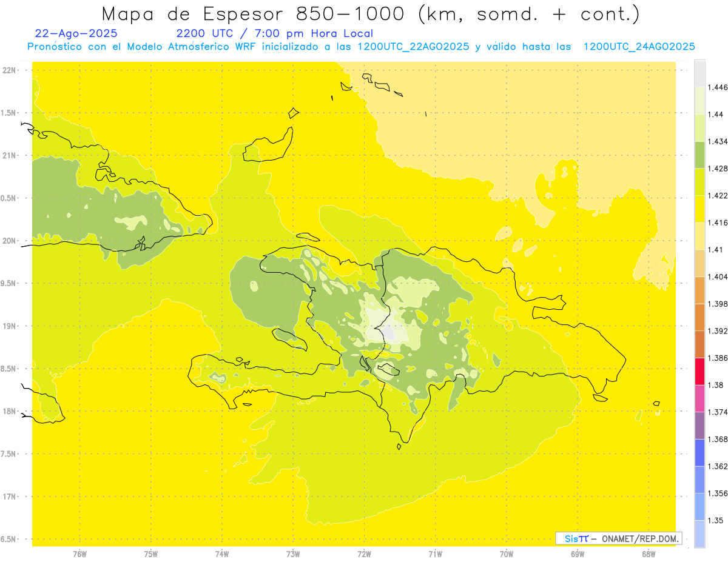The image size is (728, 562).
Task: Click the legend value '1.434'
Action: click(718, 141)
